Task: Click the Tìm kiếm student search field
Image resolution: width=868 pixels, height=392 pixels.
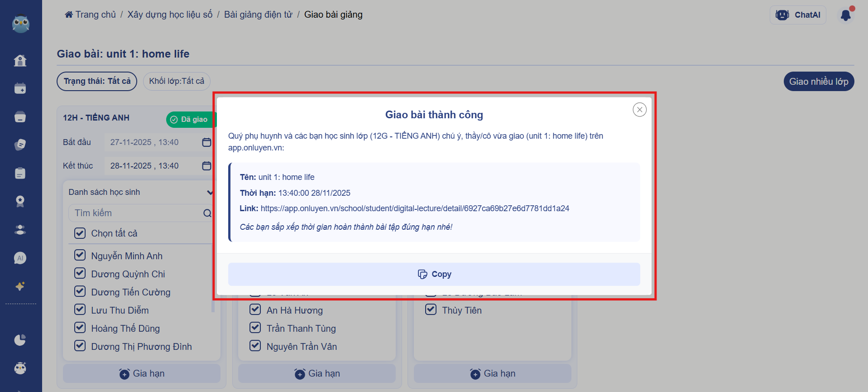Action: [136, 213]
